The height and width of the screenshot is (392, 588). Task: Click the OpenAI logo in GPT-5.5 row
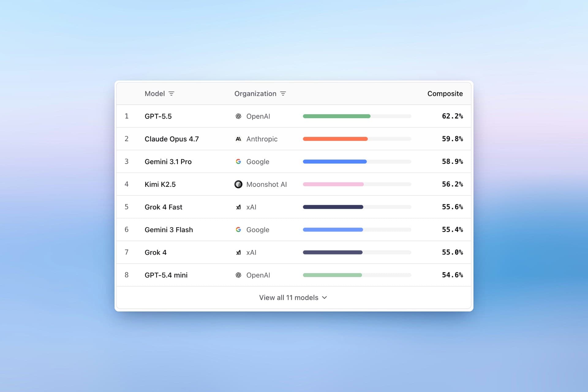pos(238,116)
